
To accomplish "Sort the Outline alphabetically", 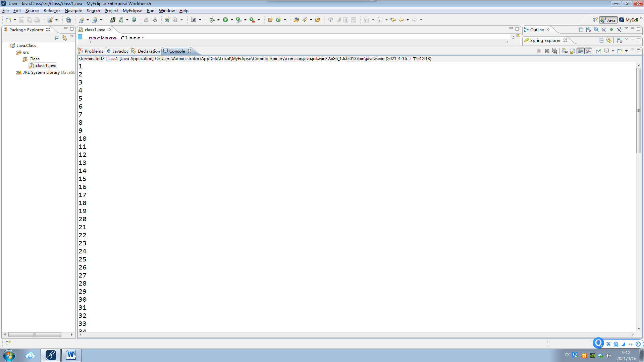I will click(588, 29).
